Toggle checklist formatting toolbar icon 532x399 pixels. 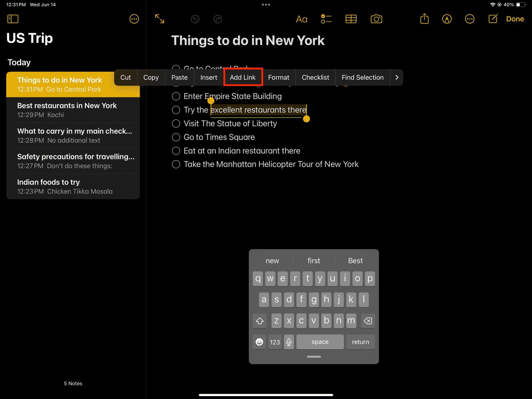[x=326, y=19]
